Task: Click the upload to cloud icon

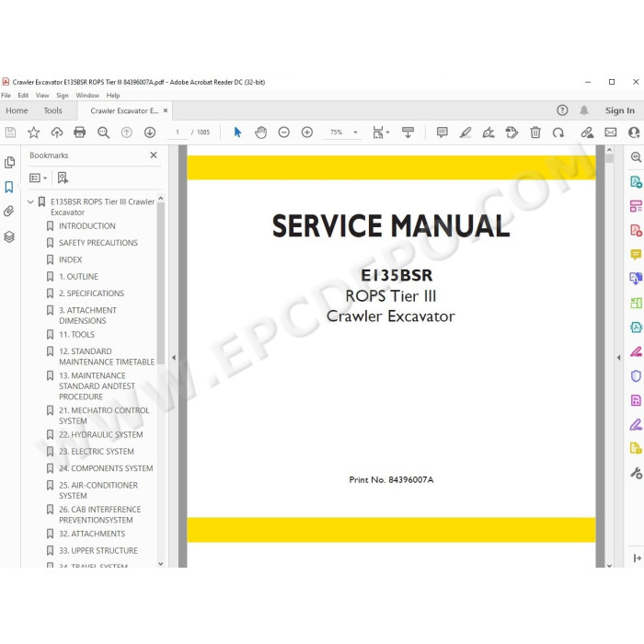Action: (x=57, y=132)
